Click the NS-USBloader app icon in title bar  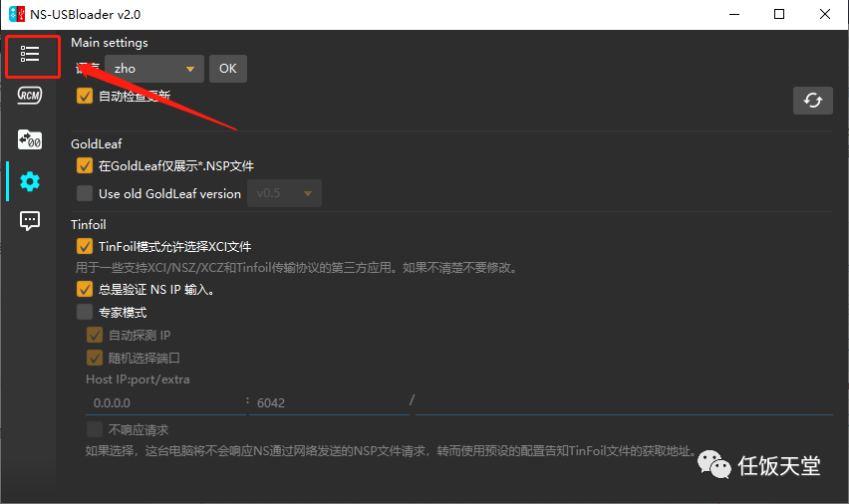tap(17, 14)
